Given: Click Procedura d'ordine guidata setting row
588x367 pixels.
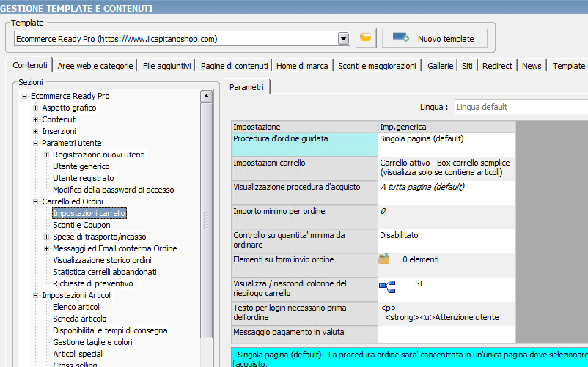Looking at the screenshot, I should (304, 144).
